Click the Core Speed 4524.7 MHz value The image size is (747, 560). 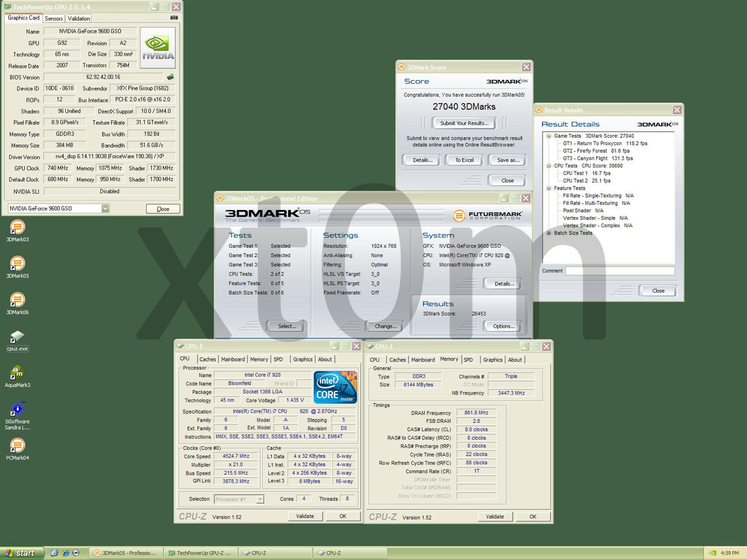(236, 457)
